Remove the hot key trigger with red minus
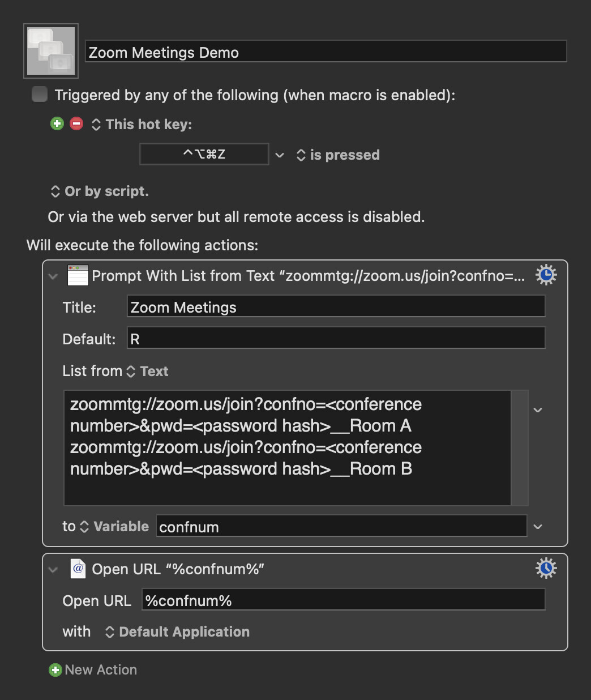This screenshot has width=591, height=700. pos(76,123)
